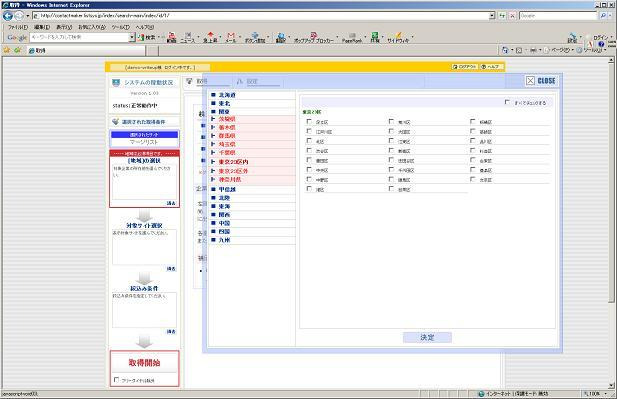Image resolution: width=617 pixels, height=399 pixels.
Task: Open Favorites Center via the yellow star icon
Action: pos(7,50)
